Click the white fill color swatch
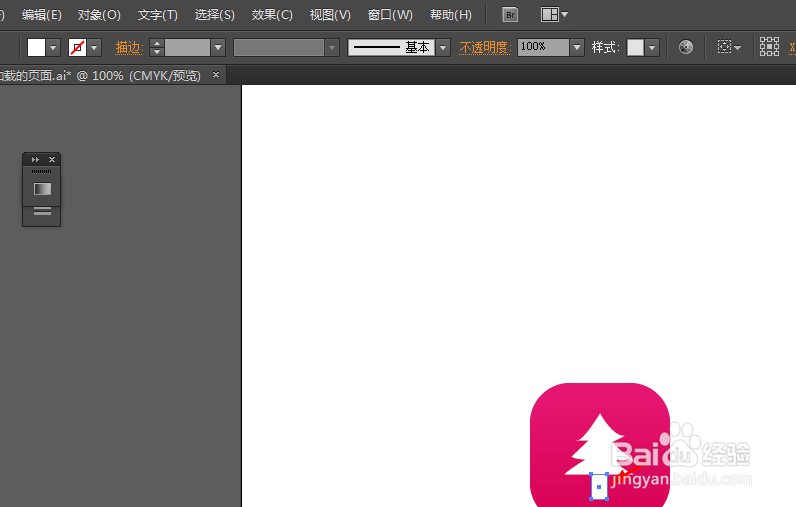Viewport: 796px width, 507px height. point(36,48)
